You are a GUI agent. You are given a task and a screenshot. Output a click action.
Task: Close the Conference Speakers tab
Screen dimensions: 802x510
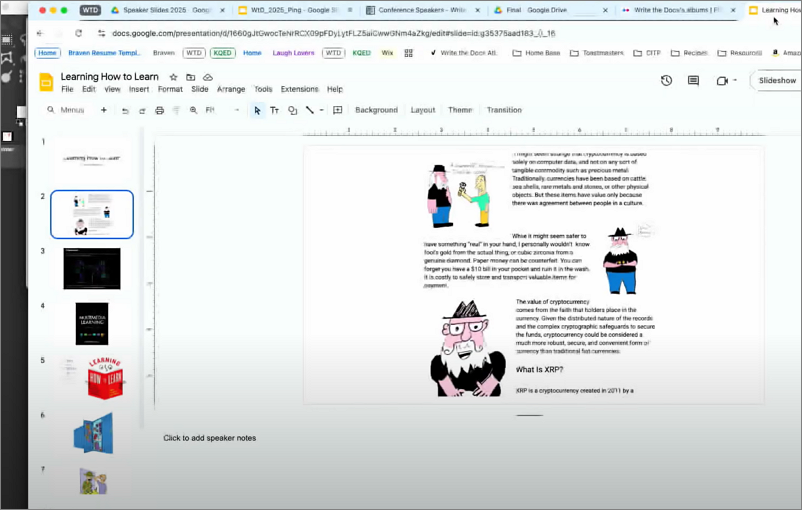coord(478,10)
